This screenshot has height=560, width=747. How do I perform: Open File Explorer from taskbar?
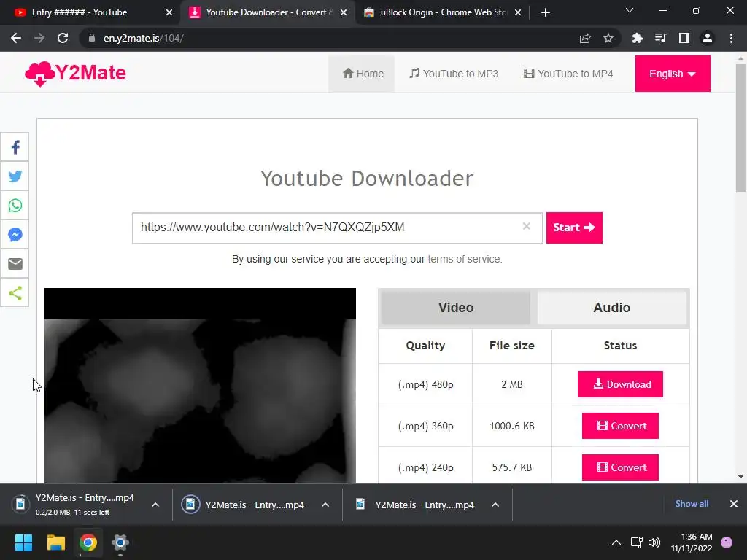tap(55, 542)
